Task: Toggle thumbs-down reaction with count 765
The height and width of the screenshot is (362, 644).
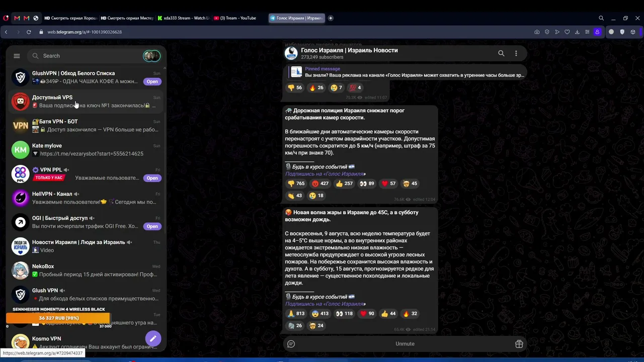Action: (x=296, y=184)
